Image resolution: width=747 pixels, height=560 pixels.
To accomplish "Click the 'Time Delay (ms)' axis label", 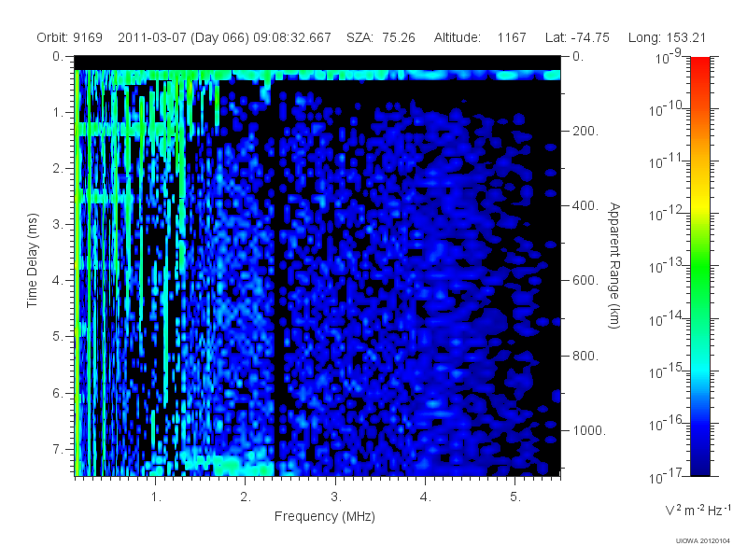I will (x=32, y=260).
